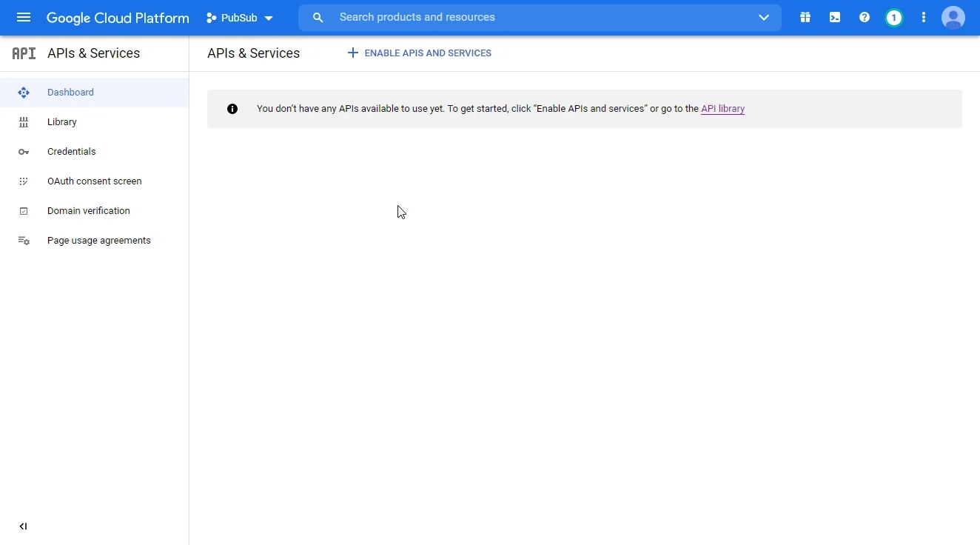This screenshot has width=980, height=545.
Task: Open OAuth consent screen in the sidebar
Action: (94, 181)
